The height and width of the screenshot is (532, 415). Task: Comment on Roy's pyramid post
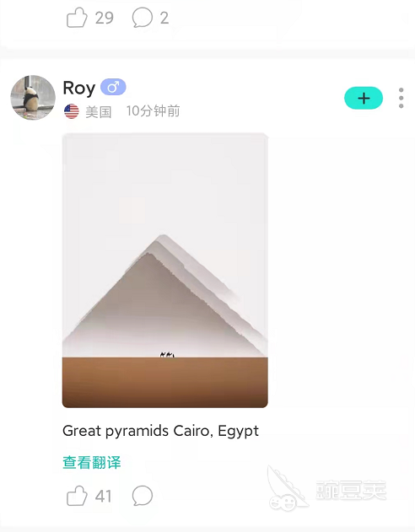coord(143,496)
